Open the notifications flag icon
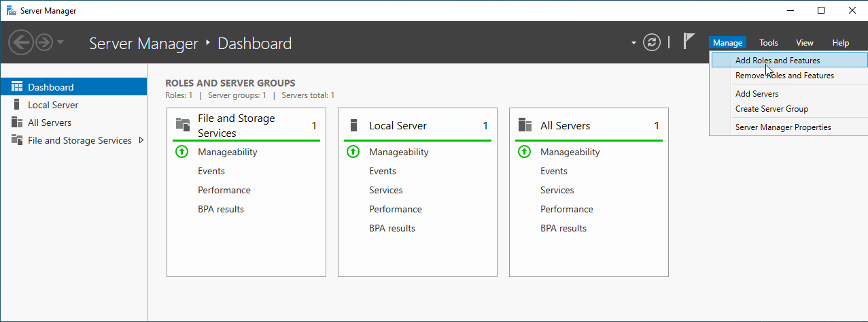Viewport: 868px width, 322px height. point(689,41)
